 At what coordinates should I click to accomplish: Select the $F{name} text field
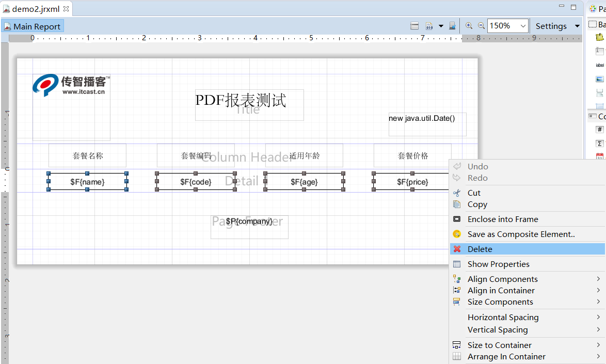tap(87, 182)
